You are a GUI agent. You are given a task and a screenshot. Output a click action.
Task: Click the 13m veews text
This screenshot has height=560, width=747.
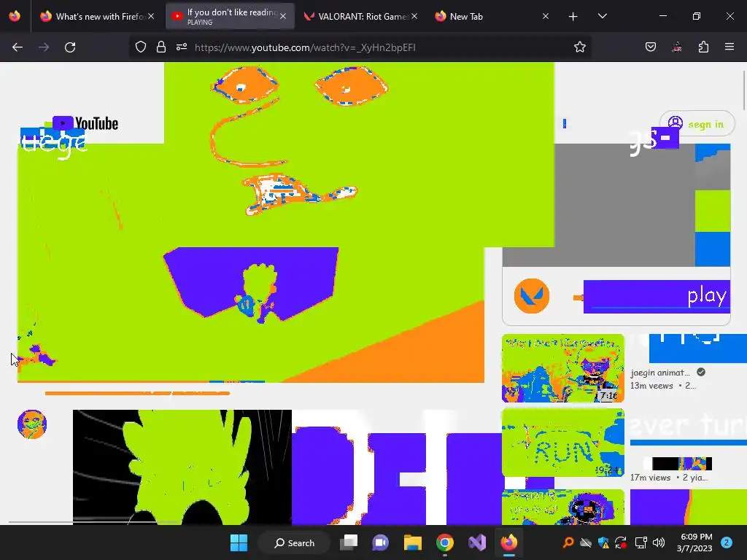pyautogui.click(x=651, y=386)
